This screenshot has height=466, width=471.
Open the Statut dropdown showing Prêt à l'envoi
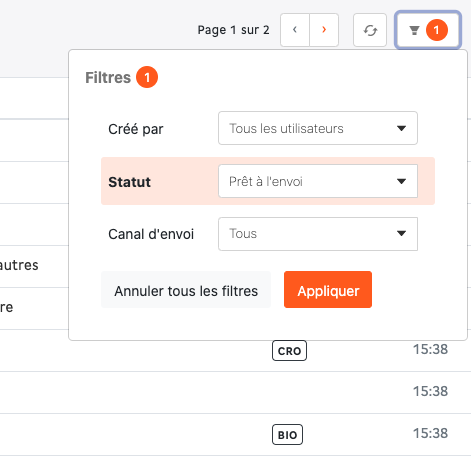pos(318,181)
